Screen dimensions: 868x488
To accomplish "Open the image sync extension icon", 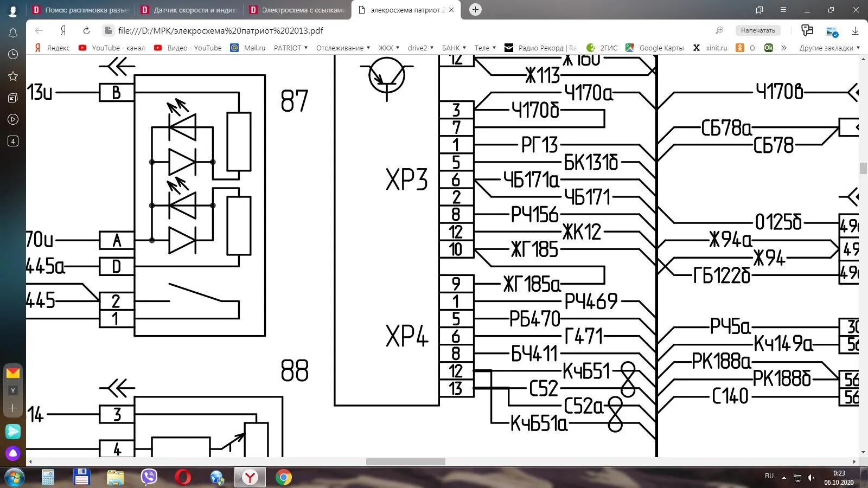I will pos(832,31).
